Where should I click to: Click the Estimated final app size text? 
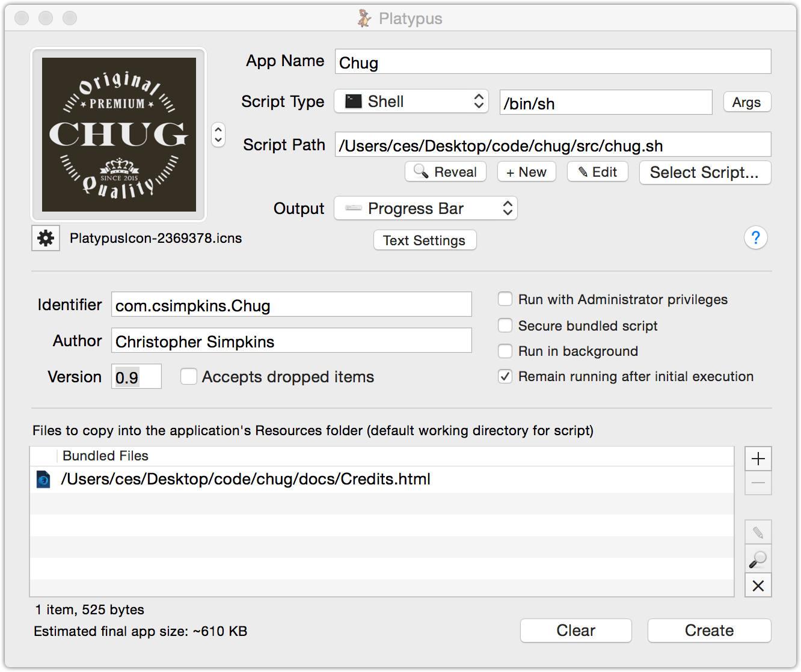pos(141,631)
